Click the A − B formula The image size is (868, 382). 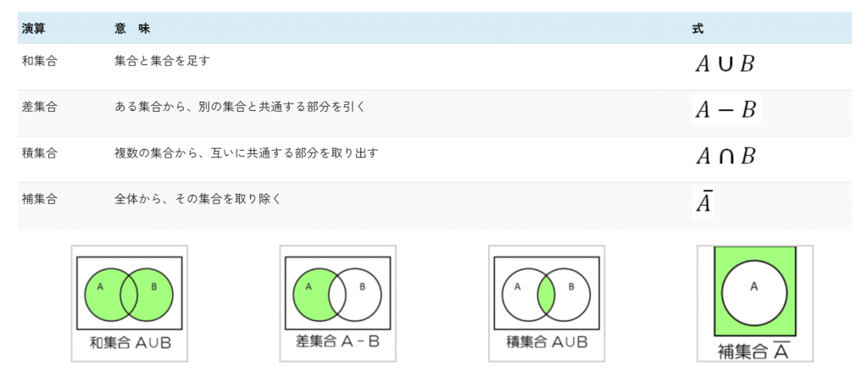[726, 110]
